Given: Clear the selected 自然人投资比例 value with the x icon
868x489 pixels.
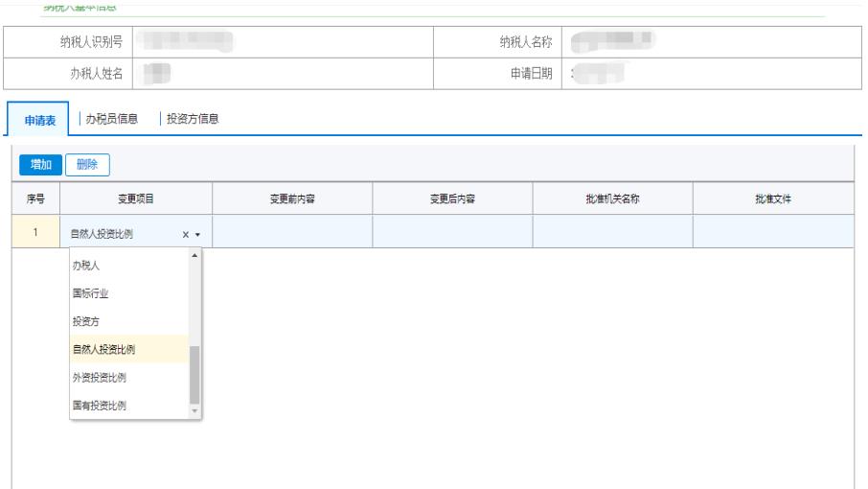Looking at the screenshot, I should pyautogui.click(x=185, y=234).
